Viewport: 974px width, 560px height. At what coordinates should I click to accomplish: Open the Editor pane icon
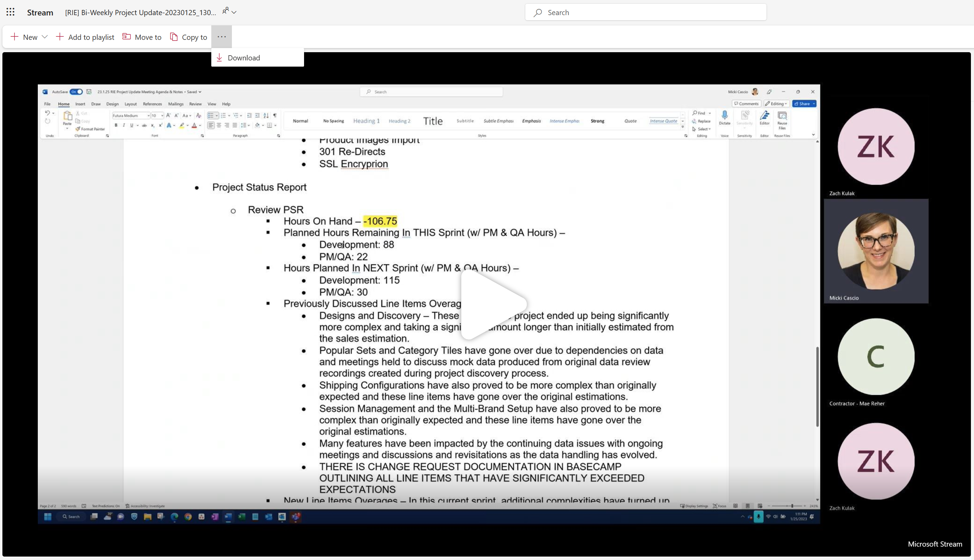[x=764, y=115]
